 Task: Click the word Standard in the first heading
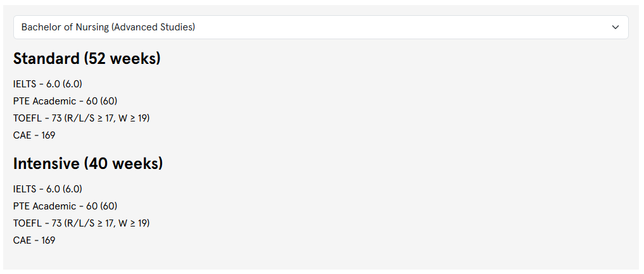[46, 59]
